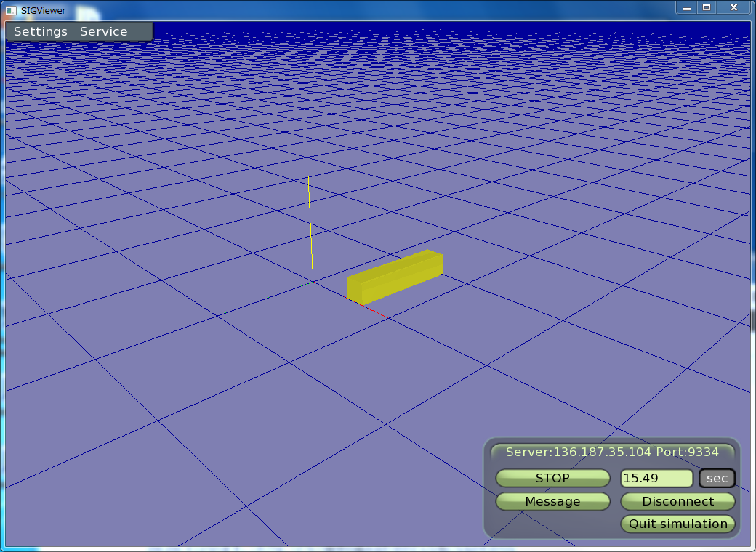Click the SIGViewer application icon in title bar
The height and width of the screenshot is (552, 756).
11,9
